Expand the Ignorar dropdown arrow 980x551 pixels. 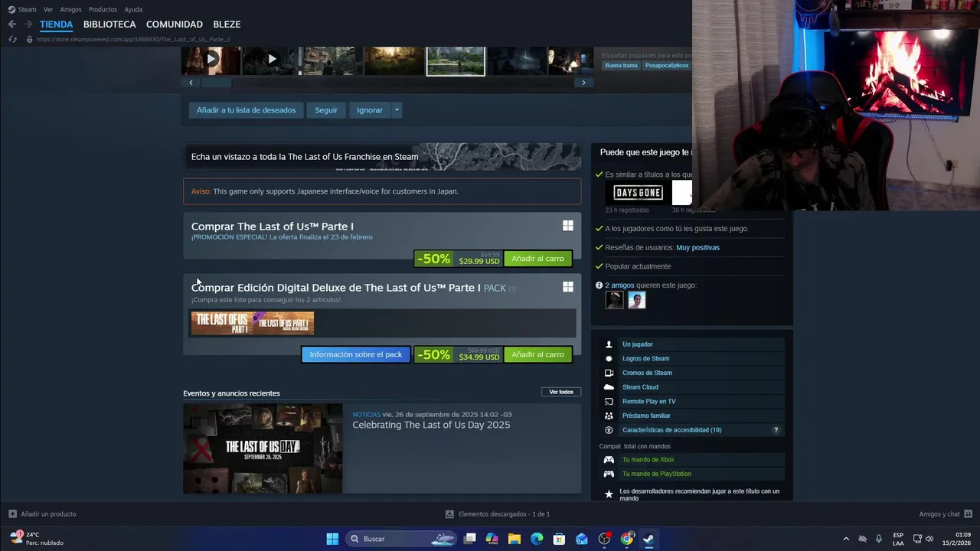point(397,110)
